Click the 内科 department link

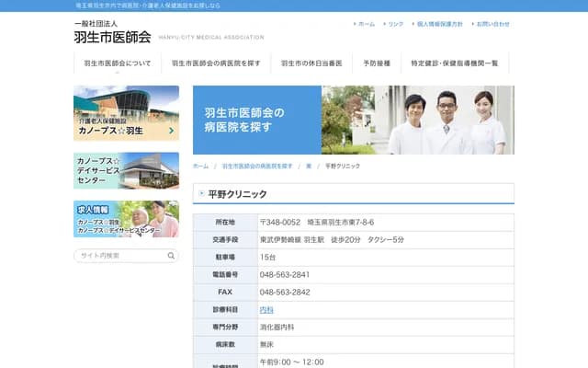[x=266, y=310]
